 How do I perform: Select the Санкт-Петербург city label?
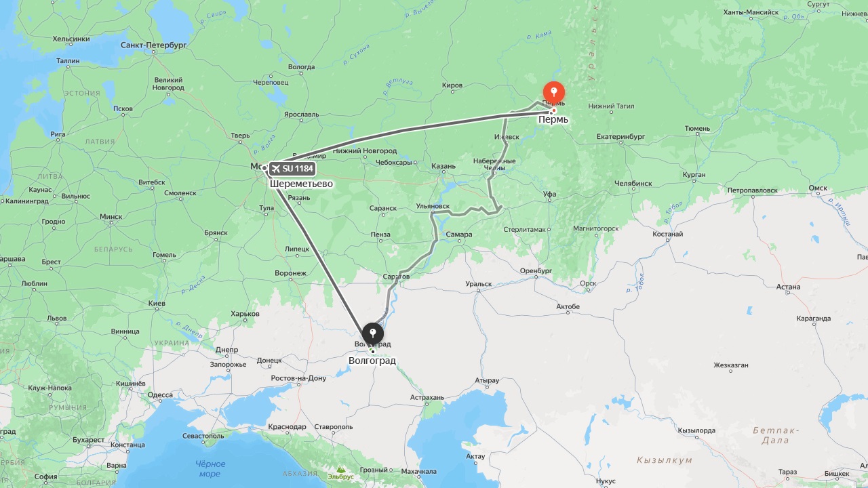point(153,45)
